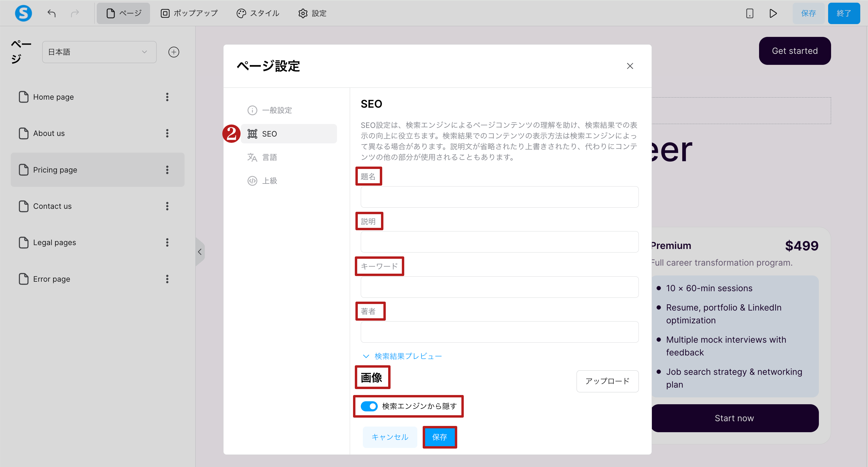Click the add page plus icon
The width and height of the screenshot is (868, 467).
click(174, 52)
